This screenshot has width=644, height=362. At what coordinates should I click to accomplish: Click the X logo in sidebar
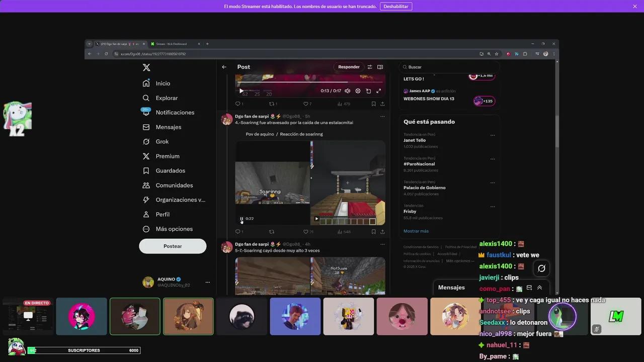pyautogui.click(x=146, y=67)
